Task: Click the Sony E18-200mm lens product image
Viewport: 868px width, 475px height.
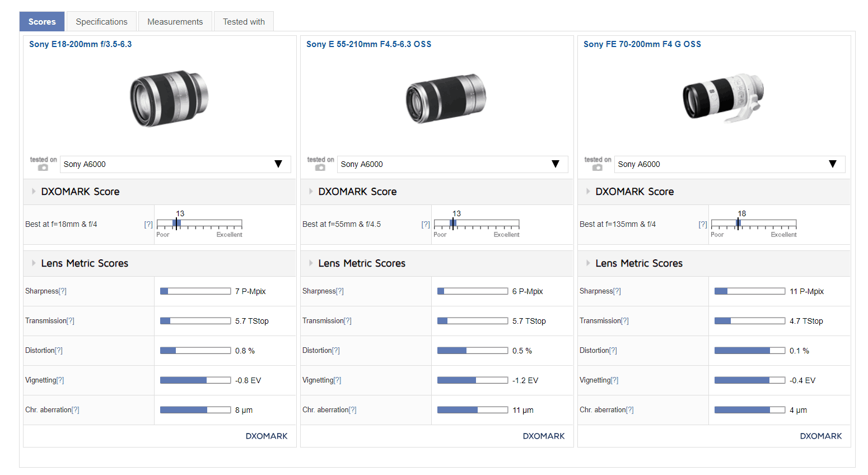Action: (169, 98)
